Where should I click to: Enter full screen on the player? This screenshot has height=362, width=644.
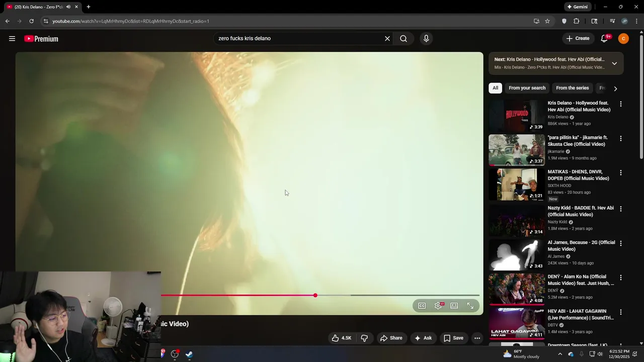click(x=470, y=306)
